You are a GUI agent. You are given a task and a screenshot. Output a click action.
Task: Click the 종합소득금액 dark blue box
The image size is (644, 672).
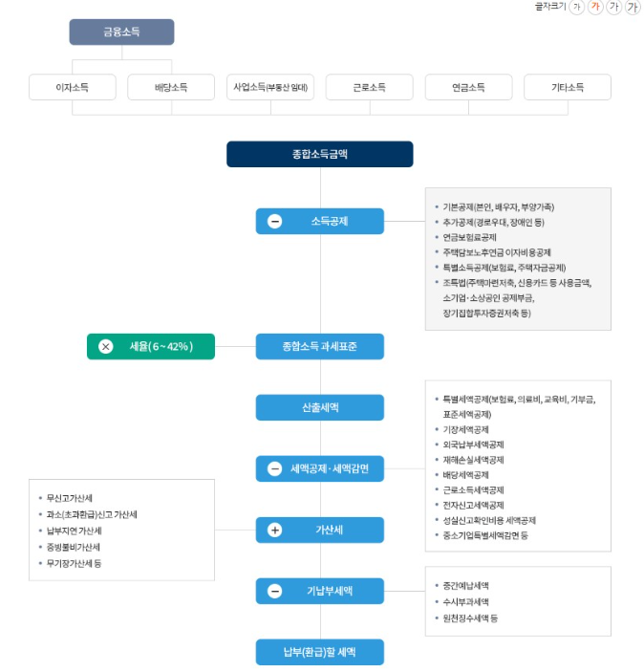click(x=320, y=154)
